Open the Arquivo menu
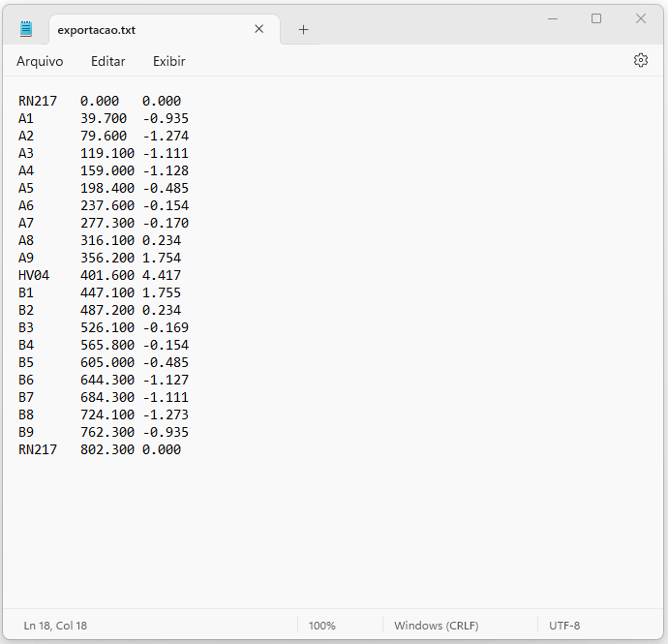Viewport: 668px width, 644px height. (40, 61)
